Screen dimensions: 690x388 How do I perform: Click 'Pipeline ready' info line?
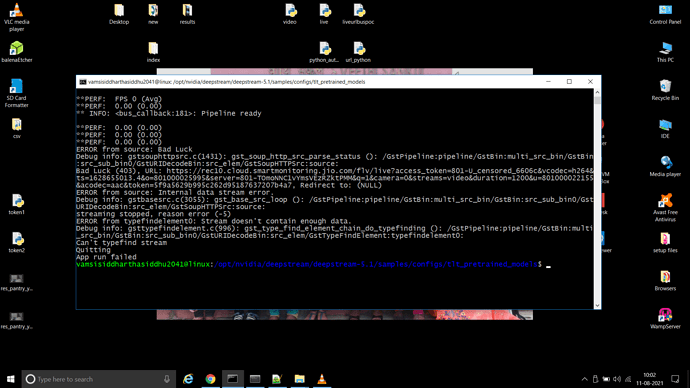point(169,113)
